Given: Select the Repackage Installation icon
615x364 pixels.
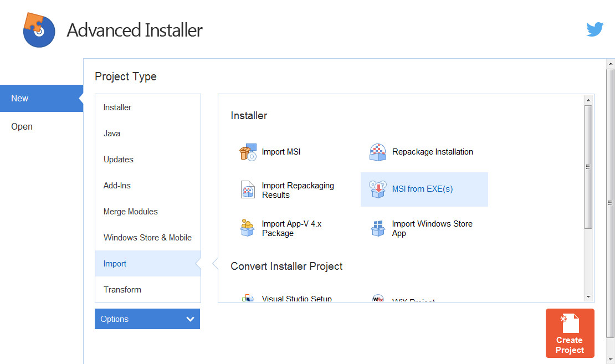Looking at the screenshot, I should coord(378,152).
